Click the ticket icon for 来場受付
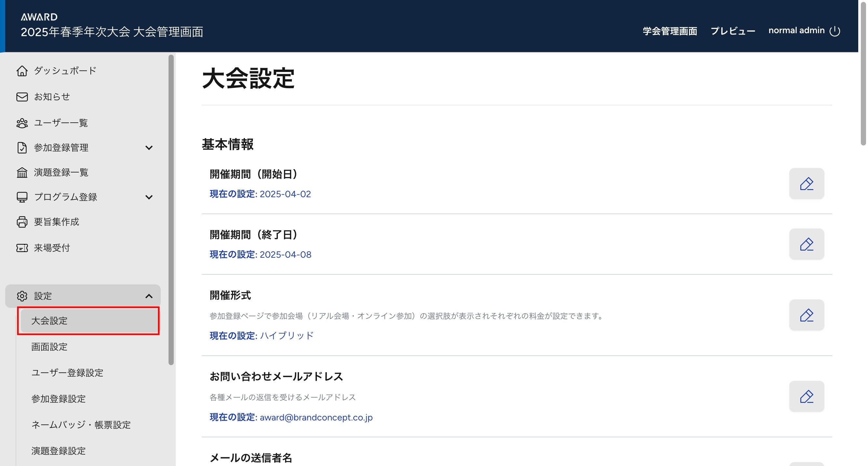The height and width of the screenshot is (466, 868). coord(22,248)
